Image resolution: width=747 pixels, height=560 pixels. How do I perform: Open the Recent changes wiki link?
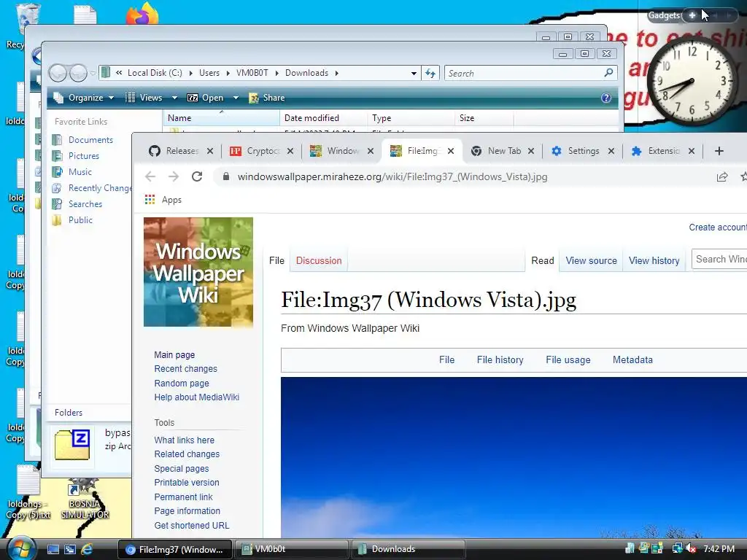185,368
